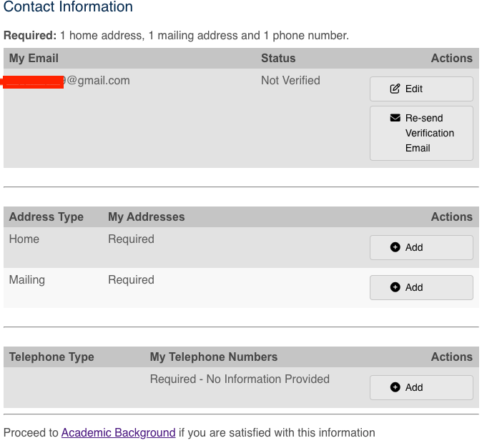Click the "My Email" column header
This screenshot has height=448, width=492.
pos(34,58)
